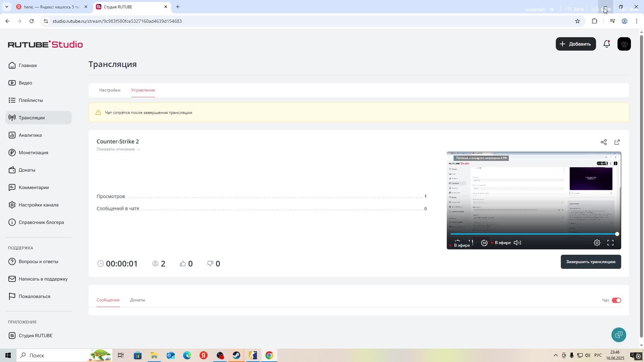The image size is (644, 362).
Task: Open the Главная sidebar section
Action: [x=23, y=65]
